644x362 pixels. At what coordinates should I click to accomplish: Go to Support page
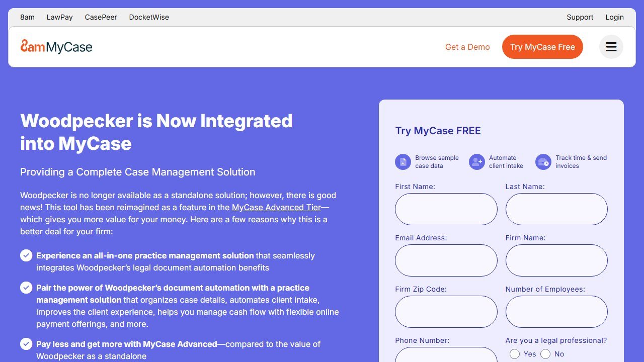point(580,17)
